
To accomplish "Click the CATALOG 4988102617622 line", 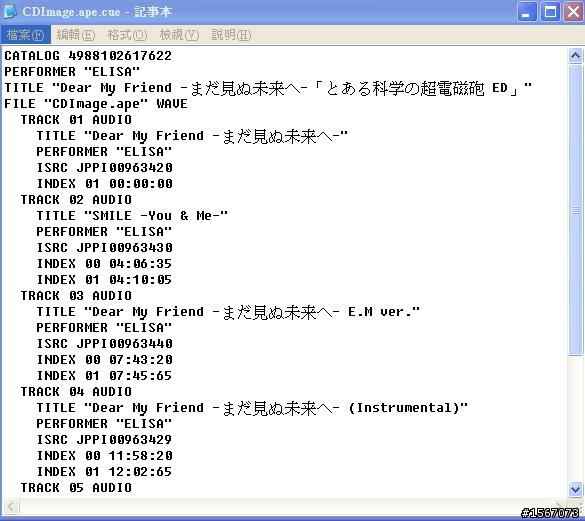I will click(88, 56).
